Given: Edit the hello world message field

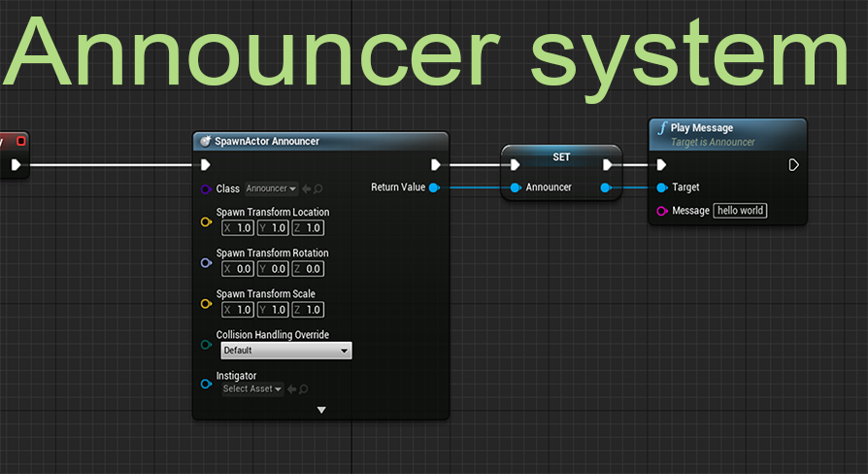Looking at the screenshot, I should [x=740, y=211].
